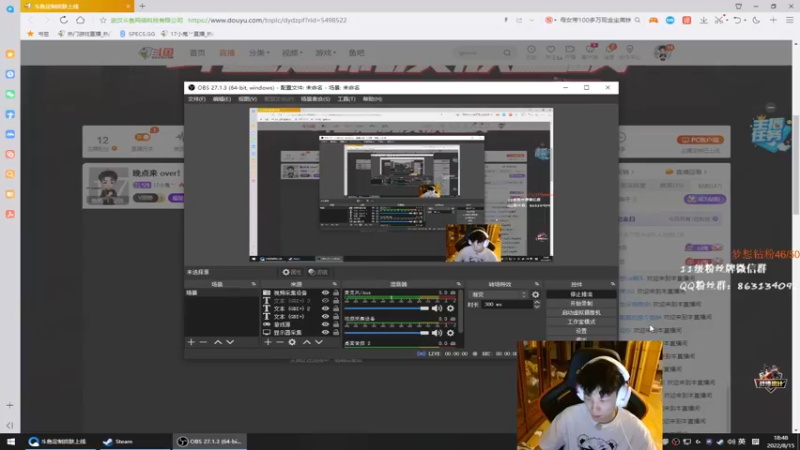
Task: Click the transition duration input field
Action: (x=507, y=304)
